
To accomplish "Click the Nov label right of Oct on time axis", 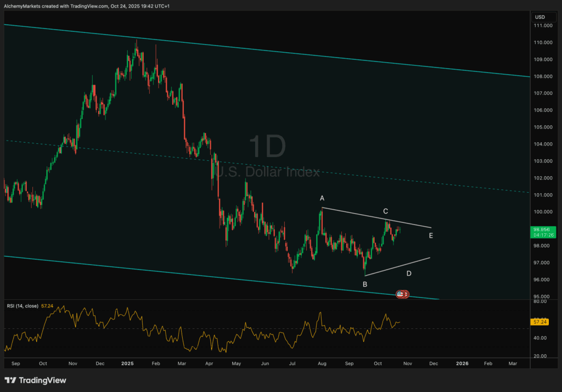I will (x=406, y=363).
